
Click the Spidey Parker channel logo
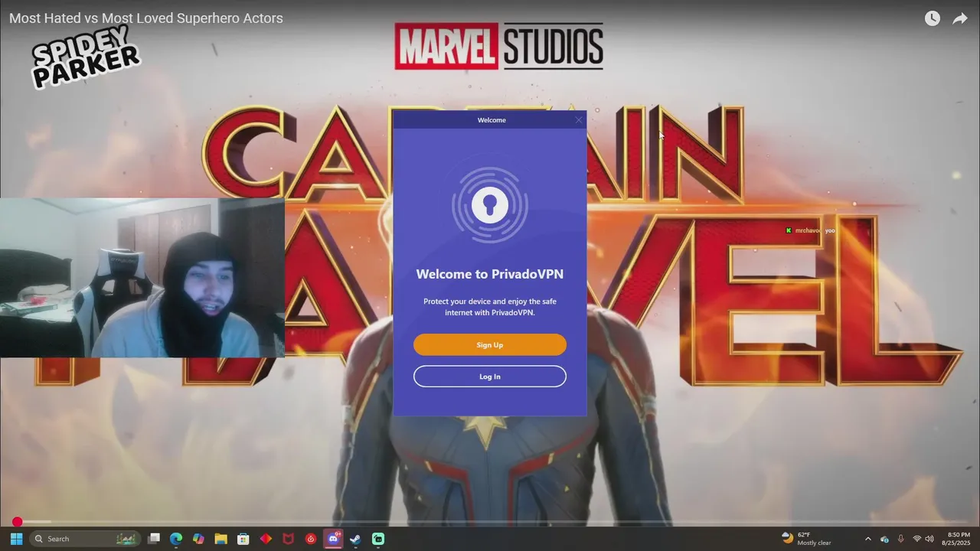(86, 57)
